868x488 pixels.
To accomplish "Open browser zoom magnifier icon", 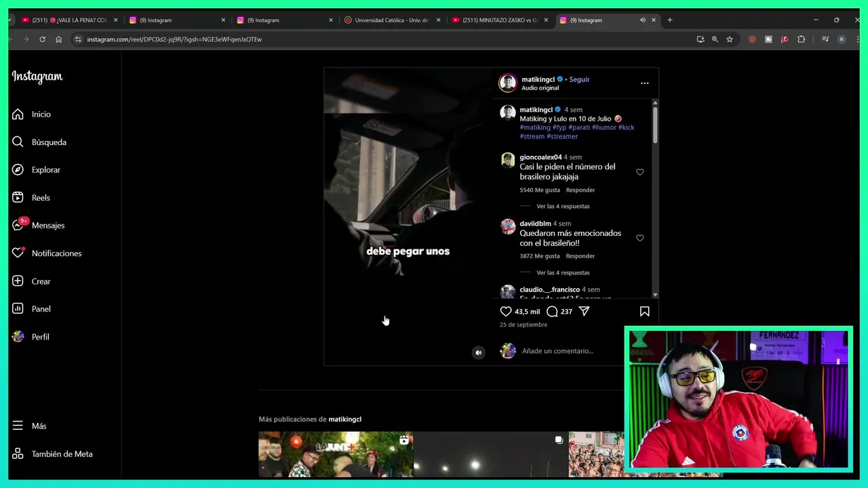I will click(715, 39).
